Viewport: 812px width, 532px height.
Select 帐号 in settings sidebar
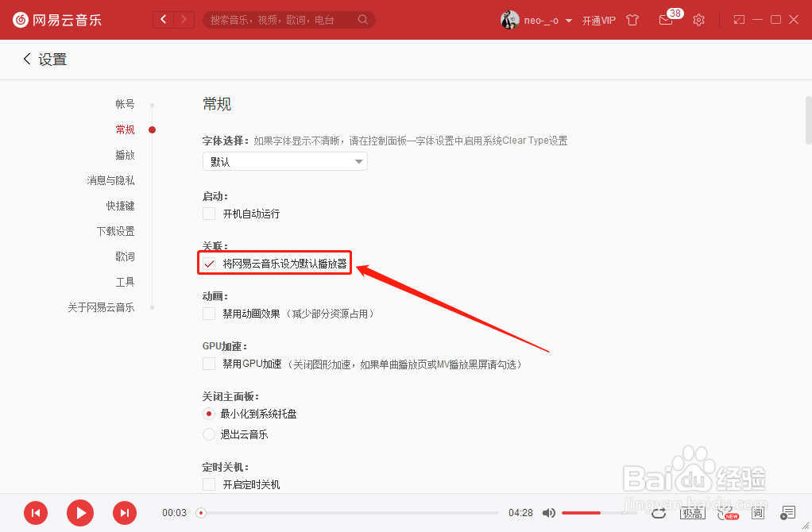coord(125,104)
